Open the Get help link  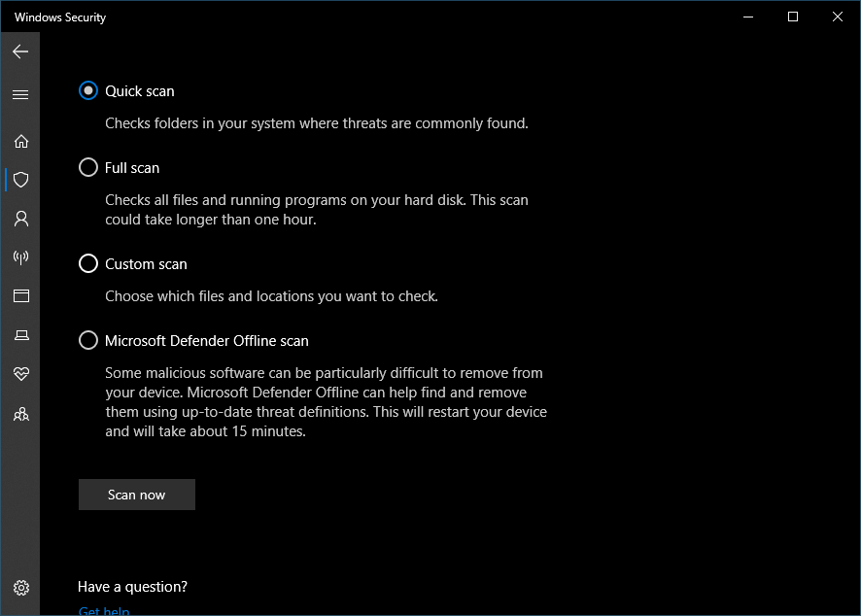tap(103, 610)
